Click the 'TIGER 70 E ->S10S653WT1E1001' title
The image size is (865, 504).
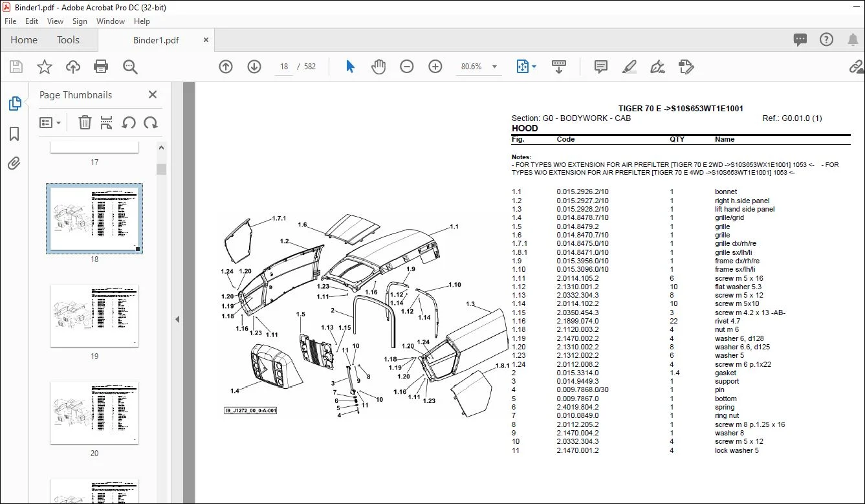pyautogui.click(x=681, y=109)
